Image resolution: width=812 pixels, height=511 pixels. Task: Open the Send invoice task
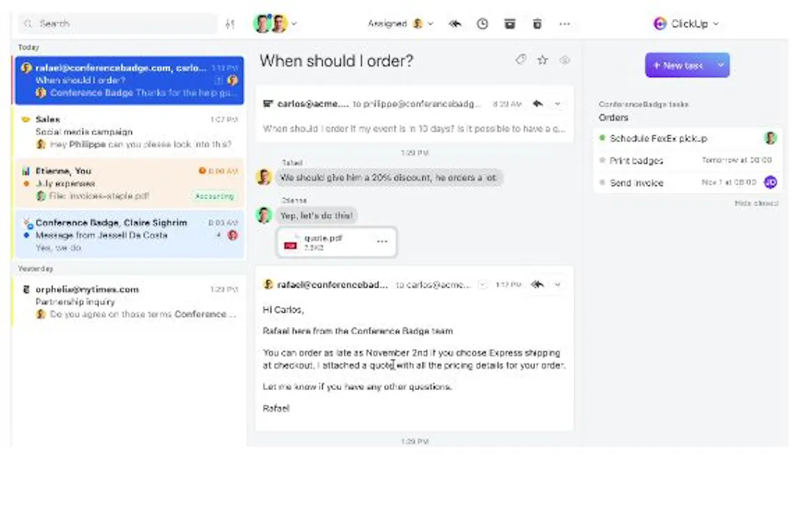687,183
